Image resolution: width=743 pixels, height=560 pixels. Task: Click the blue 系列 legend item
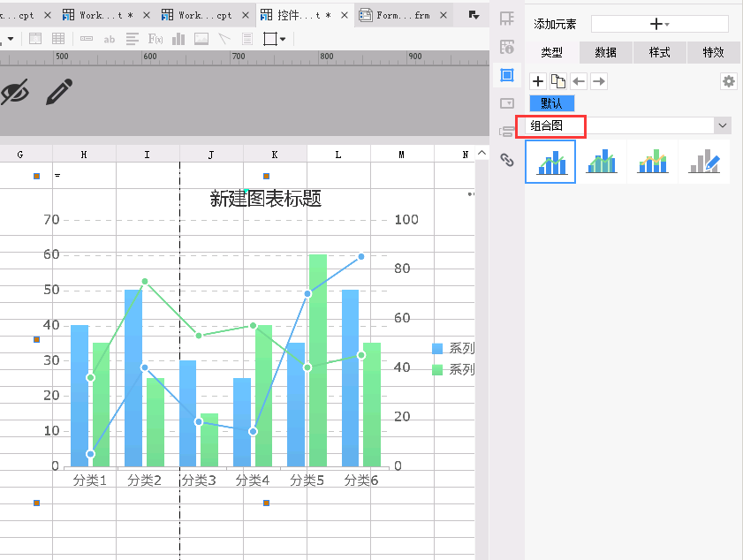point(453,348)
